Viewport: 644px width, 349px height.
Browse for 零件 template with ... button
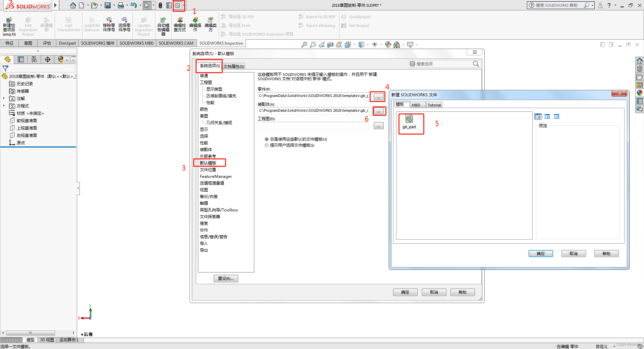pos(378,97)
